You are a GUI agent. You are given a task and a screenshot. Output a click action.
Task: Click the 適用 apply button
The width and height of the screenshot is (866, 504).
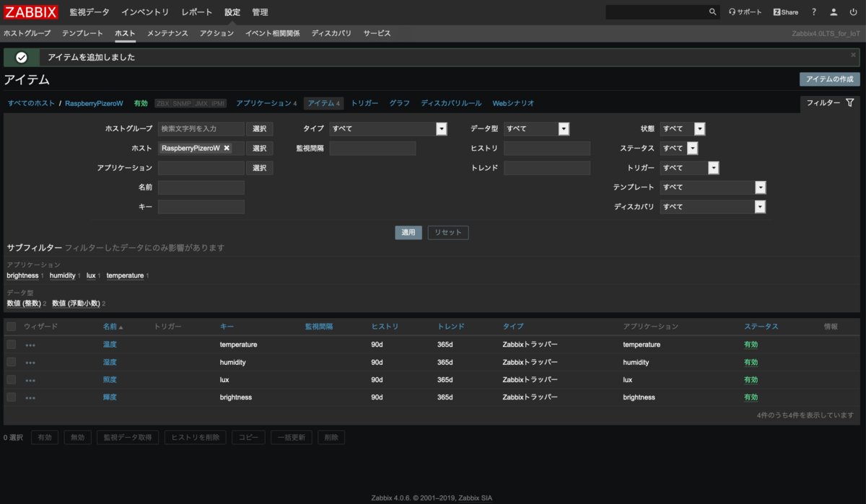[408, 232]
